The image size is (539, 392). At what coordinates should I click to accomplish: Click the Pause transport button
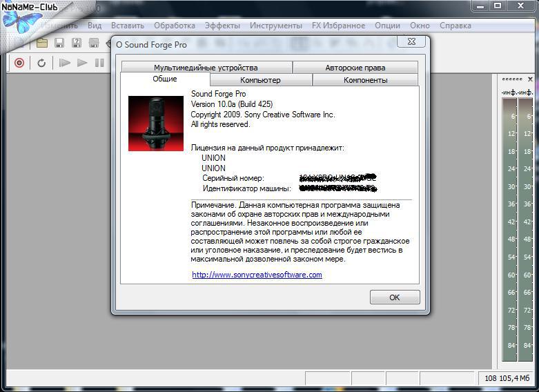(99, 63)
